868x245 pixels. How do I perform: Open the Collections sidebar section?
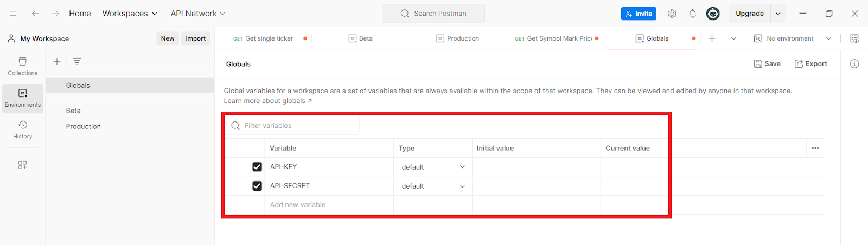pyautogui.click(x=23, y=67)
